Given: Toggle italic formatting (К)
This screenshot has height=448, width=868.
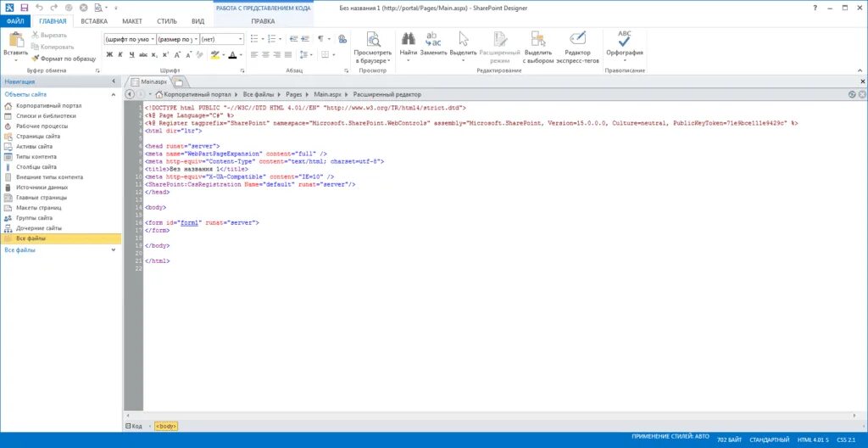Looking at the screenshot, I should tap(120, 54).
